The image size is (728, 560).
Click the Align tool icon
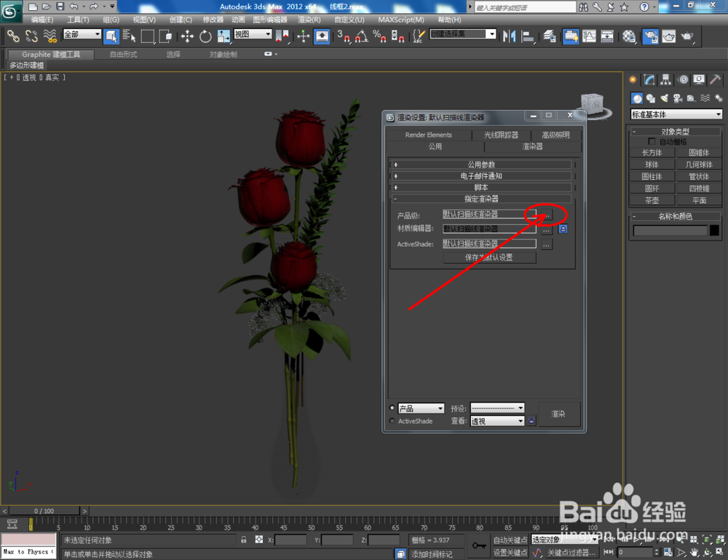(528, 36)
